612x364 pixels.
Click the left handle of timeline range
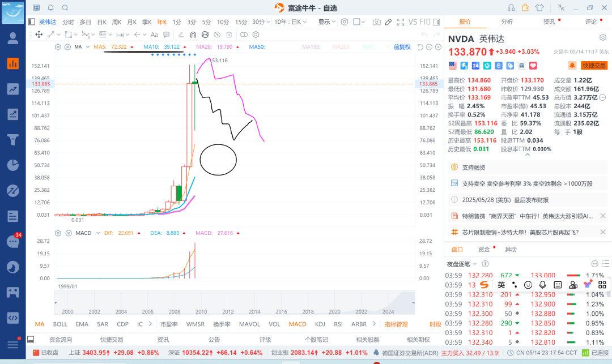56,302
